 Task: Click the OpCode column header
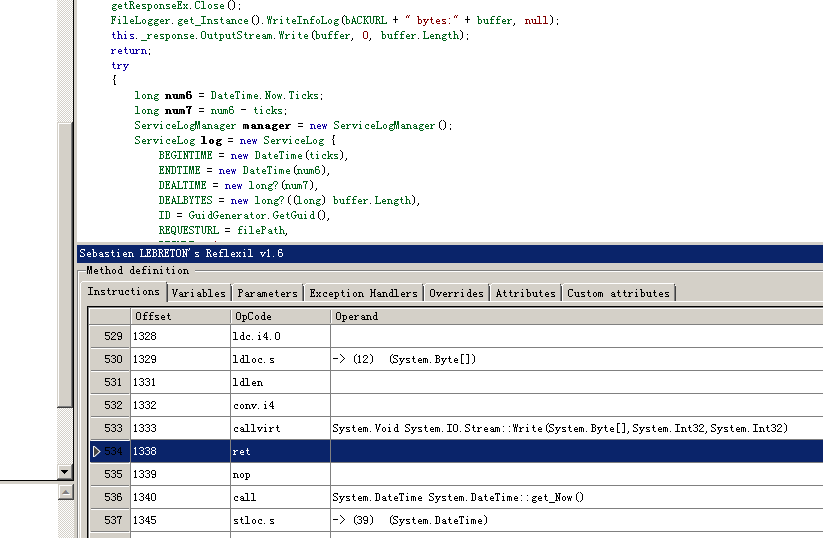pyautogui.click(x=280, y=317)
